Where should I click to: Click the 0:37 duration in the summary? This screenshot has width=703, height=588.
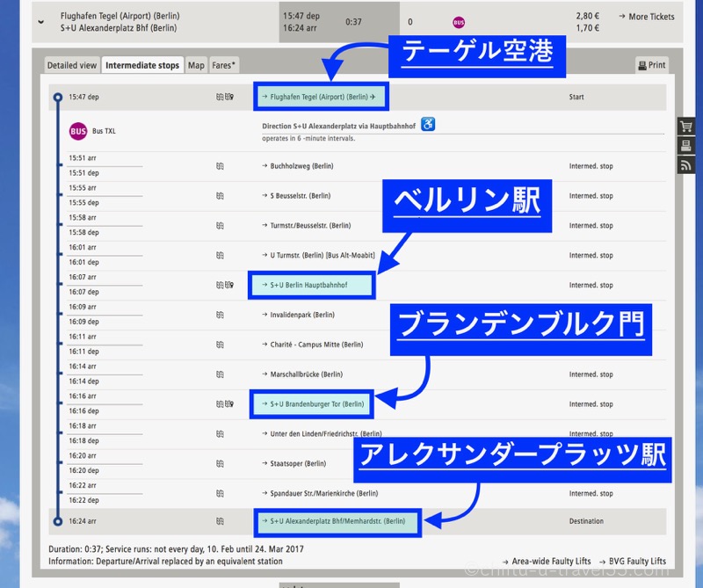point(353,22)
